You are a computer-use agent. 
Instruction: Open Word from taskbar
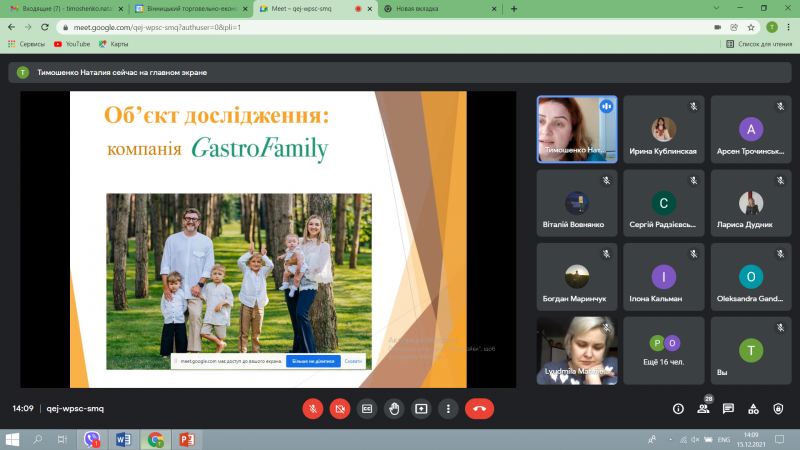[x=123, y=439]
